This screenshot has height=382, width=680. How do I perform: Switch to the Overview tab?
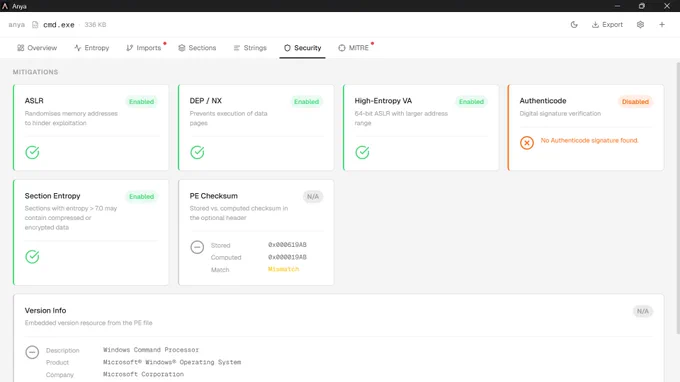pyautogui.click(x=37, y=48)
